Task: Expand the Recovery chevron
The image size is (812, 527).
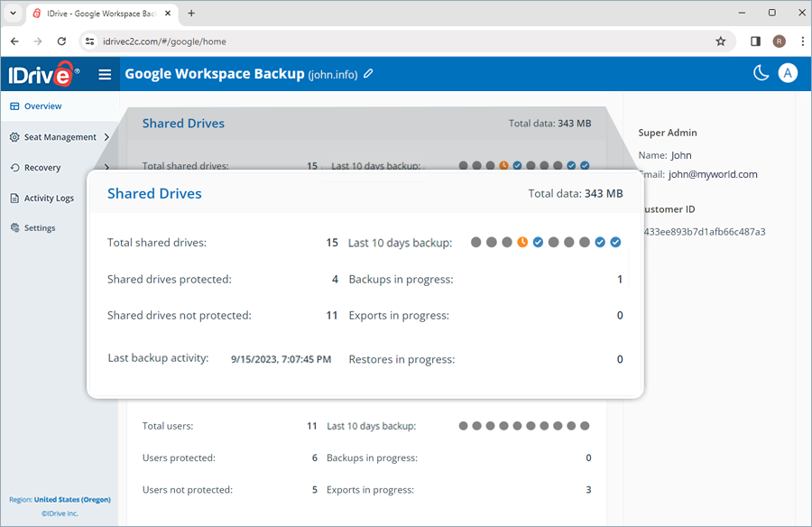Action: point(106,167)
